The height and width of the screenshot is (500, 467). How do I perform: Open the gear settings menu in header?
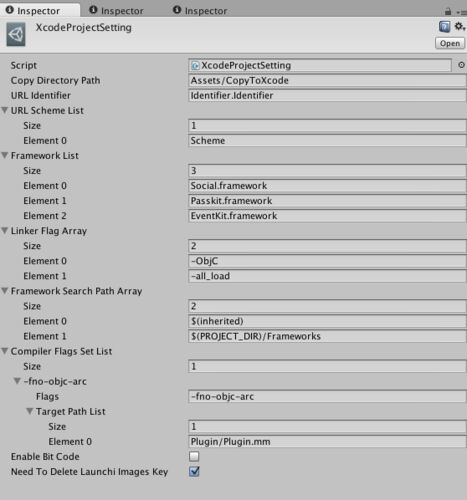point(460,26)
